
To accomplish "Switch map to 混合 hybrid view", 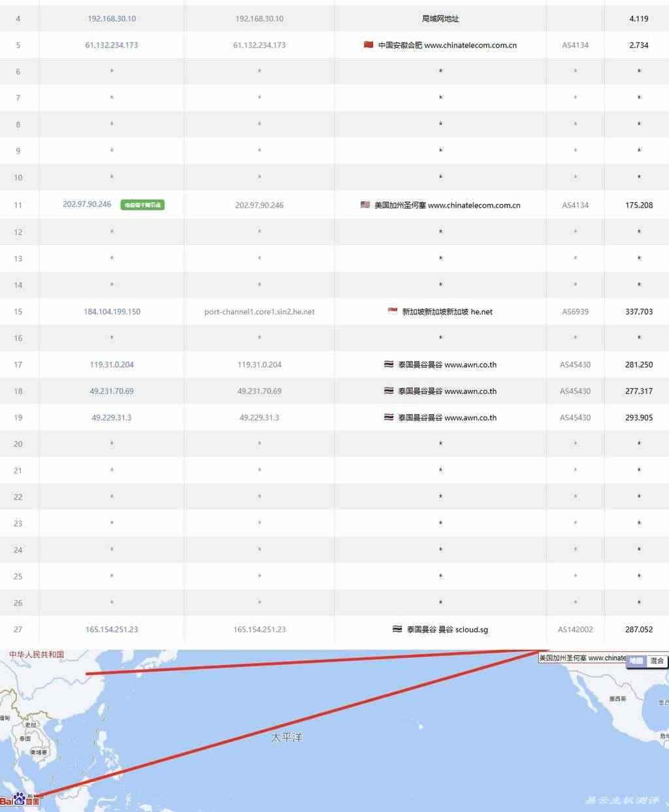I will [657, 660].
